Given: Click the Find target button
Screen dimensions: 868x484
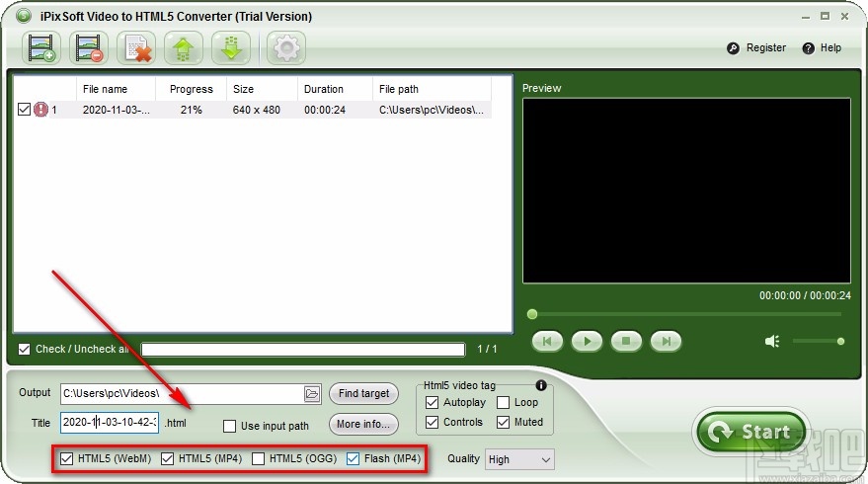Looking at the screenshot, I should 363,394.
